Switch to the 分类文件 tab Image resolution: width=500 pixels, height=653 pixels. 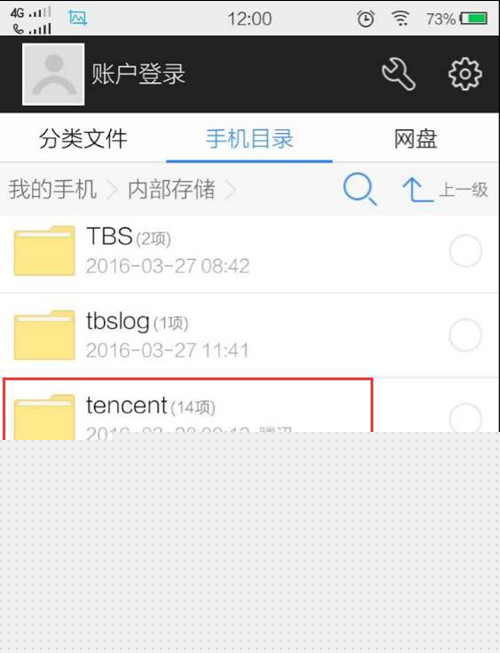pyautogui.click(x=83, y=139)
